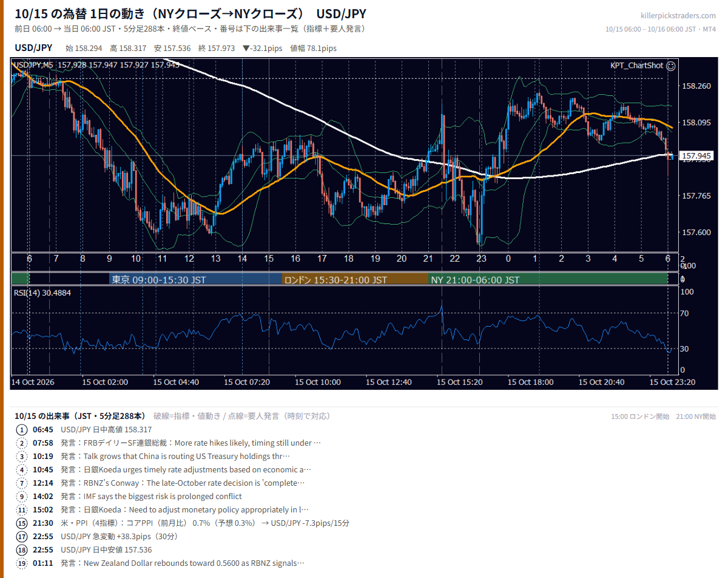This screenshot has width=728, height=578.
Task: Click the 157.600 price axis label
Action: tap(696, 232)
